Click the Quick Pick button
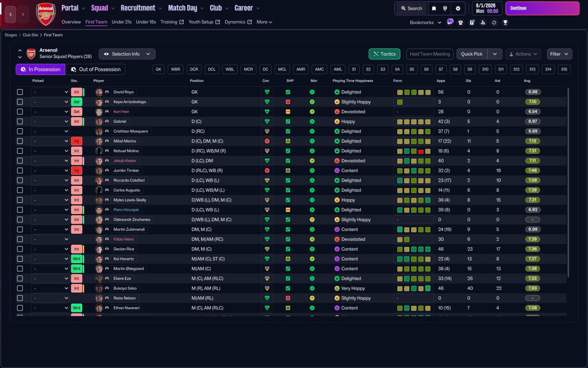Image resolution: width=588 pixels, height=368 pixels. click(472, 54)
